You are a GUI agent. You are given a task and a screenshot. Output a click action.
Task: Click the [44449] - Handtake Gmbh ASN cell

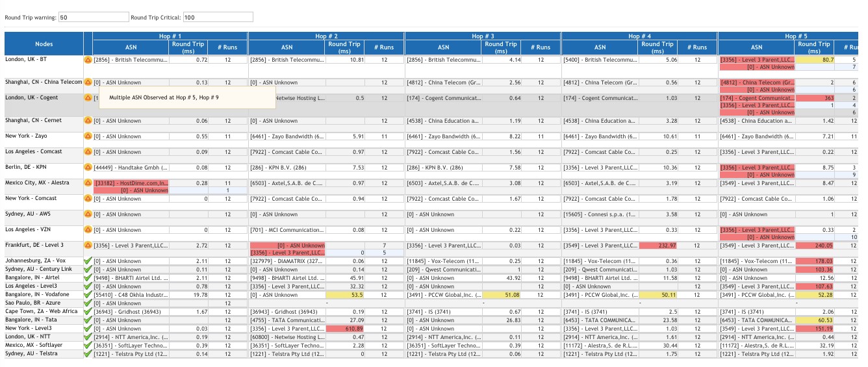tap(131, 168)
